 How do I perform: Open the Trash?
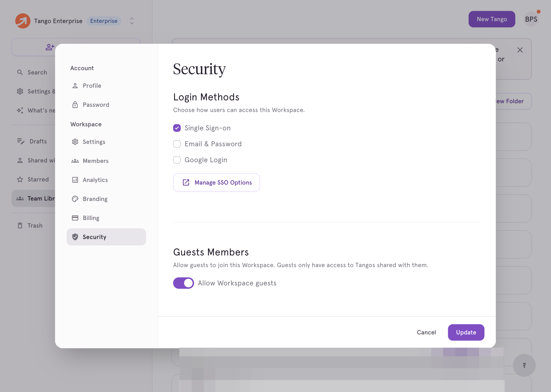click(x=30, y=225)
